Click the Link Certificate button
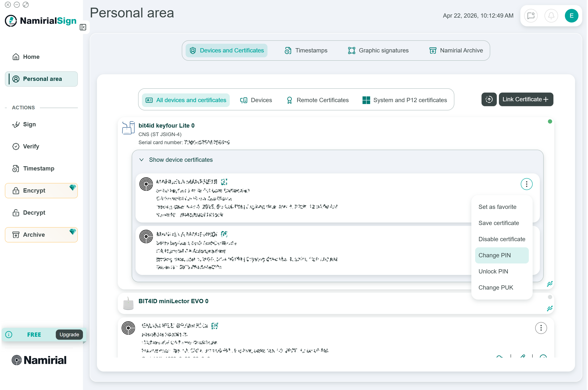This screenshot has height=390, width=588. coord(526,100)
